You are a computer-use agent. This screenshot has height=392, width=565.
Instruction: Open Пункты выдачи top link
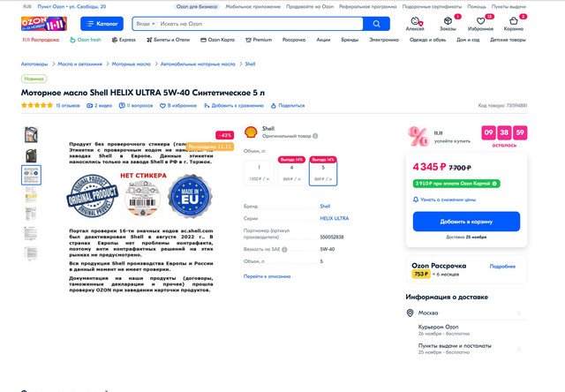click(x=508, y=6)
